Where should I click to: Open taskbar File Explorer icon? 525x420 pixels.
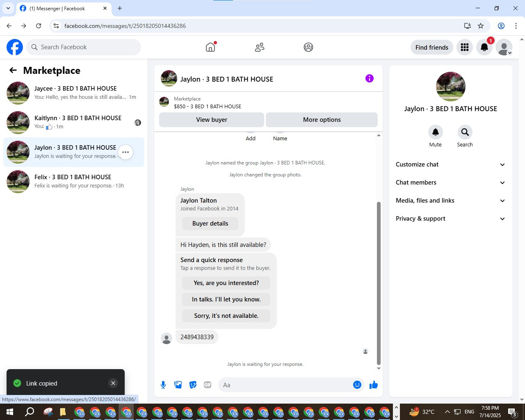(x=63, y=412)
